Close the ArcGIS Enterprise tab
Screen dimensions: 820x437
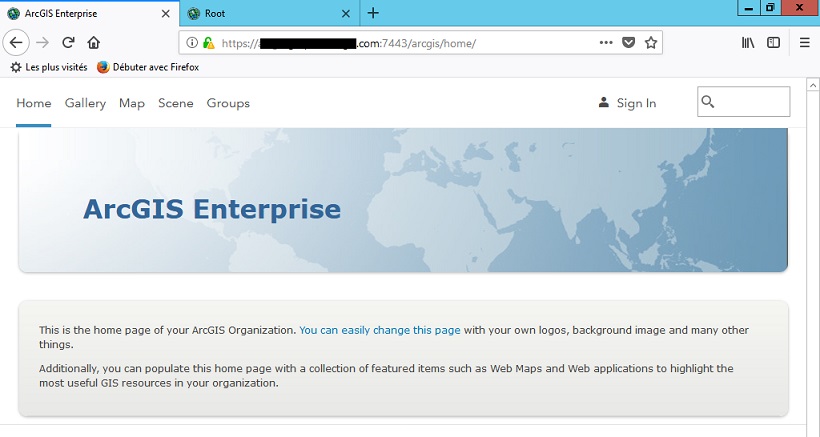[165, 14]
